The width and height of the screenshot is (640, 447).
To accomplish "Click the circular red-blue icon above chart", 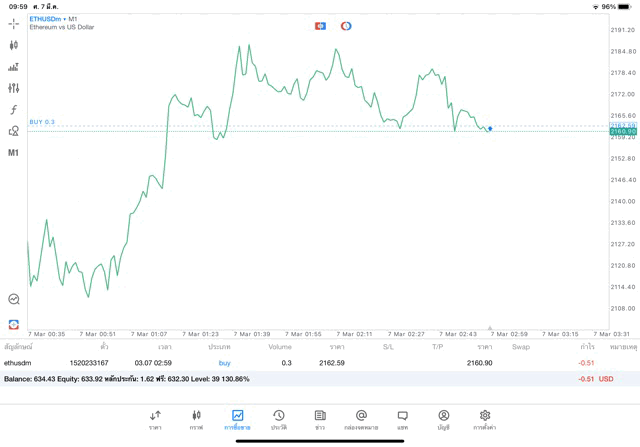I will [346, 26].
